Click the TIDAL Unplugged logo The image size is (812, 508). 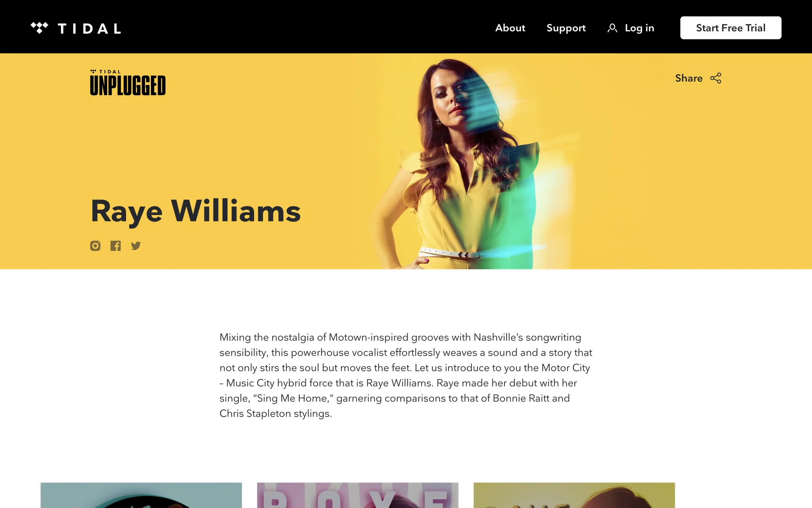click(x=128, y=83)
